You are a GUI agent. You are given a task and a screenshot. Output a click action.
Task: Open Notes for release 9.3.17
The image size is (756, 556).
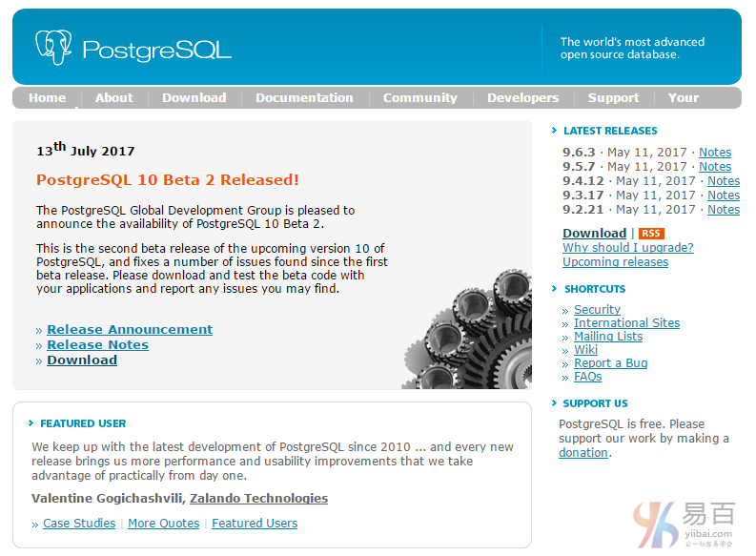pyautogui.click(x=724, y=196)
